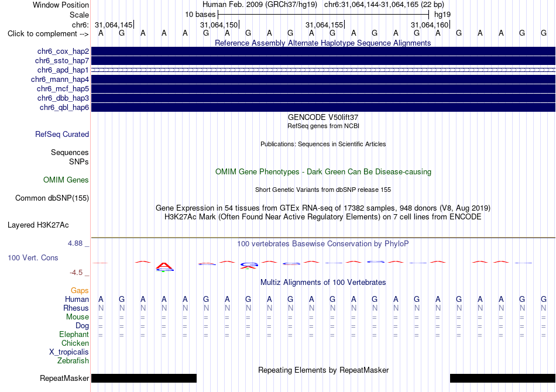Image resolution: width=556 pixels, height=392 pixels.
Task: Click 'Repeating Elements by RepeatMasker' title
Action: pos(324,370)
